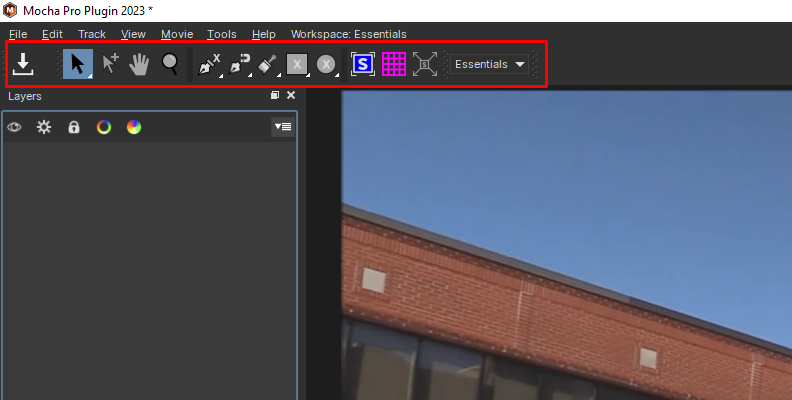Undock the Layers panel with float button
The image size is (792, 400).
click(275, 95)
